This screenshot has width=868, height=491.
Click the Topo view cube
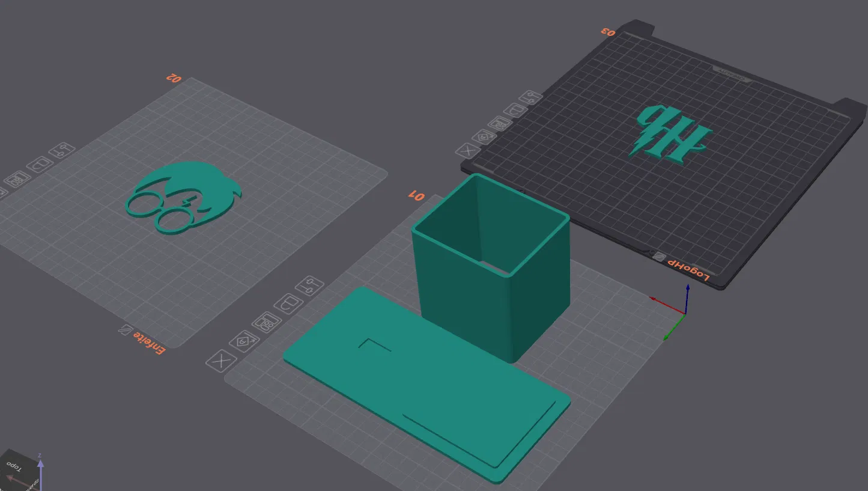16,468
